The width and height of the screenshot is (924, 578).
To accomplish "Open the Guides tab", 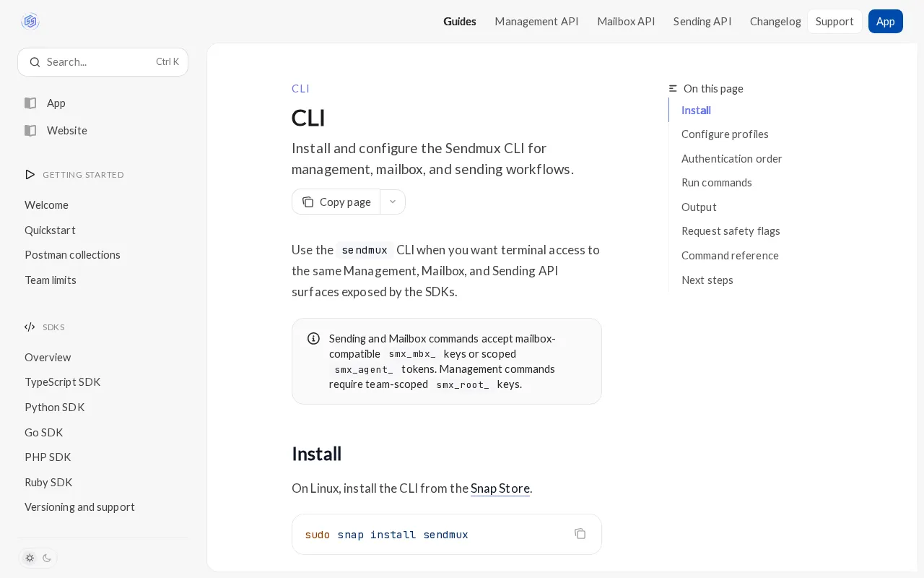I will coord(460,22).
